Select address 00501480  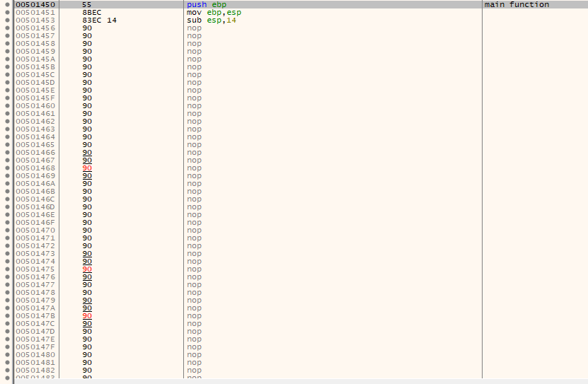tap(35, 354)
